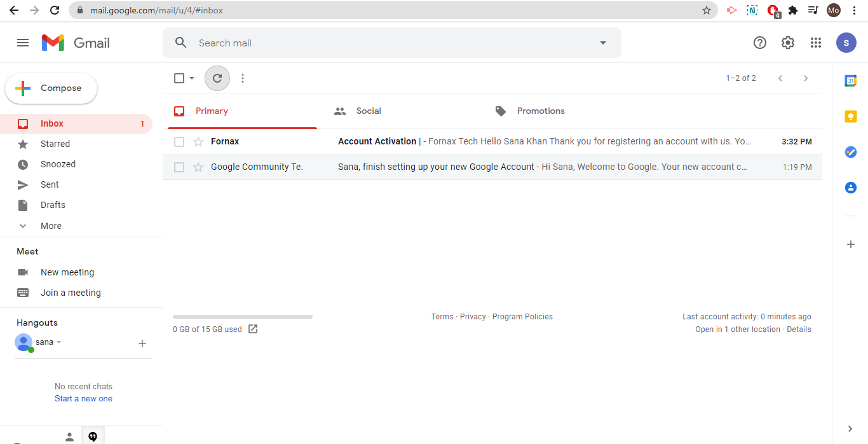Image resolution: width=868 pixels, height=444 pixels.
Task: Switch to the Social tab
Action: click(x=399, y=111)
